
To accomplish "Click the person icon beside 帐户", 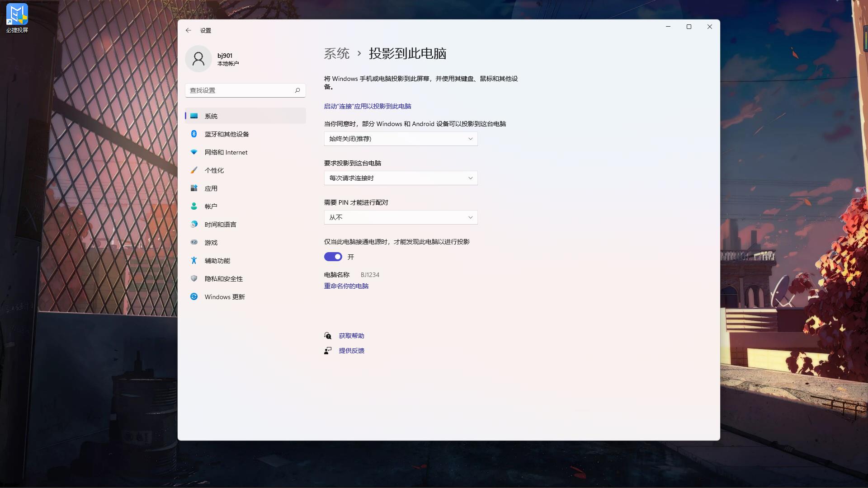I will (x=194, y=206).
